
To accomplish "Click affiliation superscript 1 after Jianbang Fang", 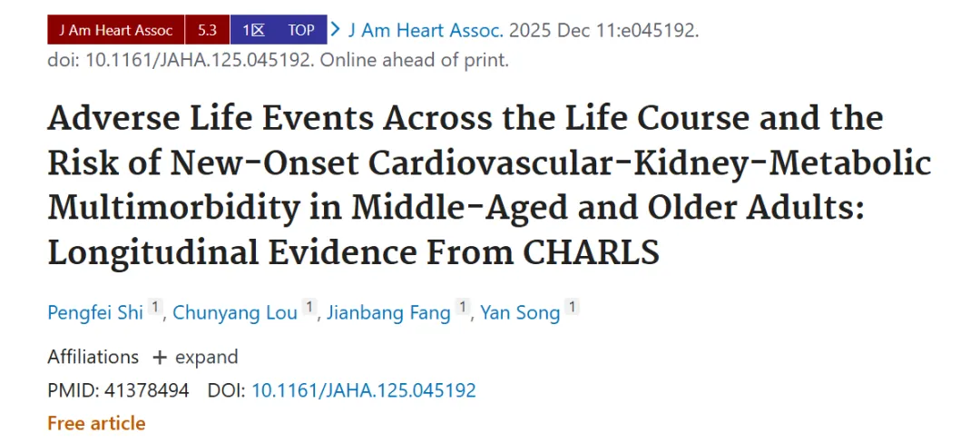I will [463, 307].
